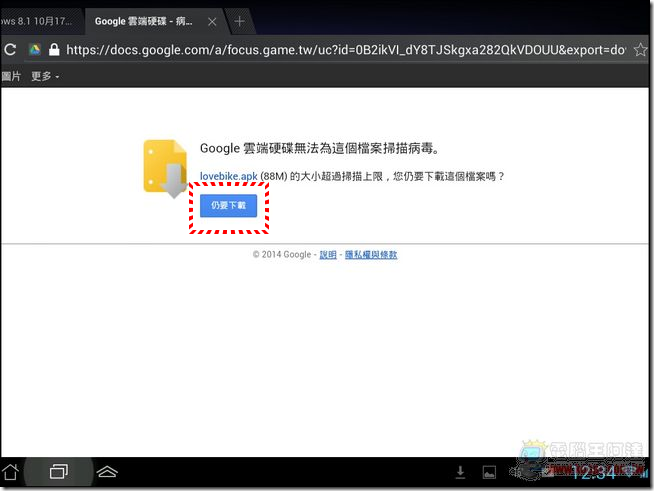Select the Google 雲端硬碟 tab
Viewport: 654px width, 491px height.
click(143, 21)
